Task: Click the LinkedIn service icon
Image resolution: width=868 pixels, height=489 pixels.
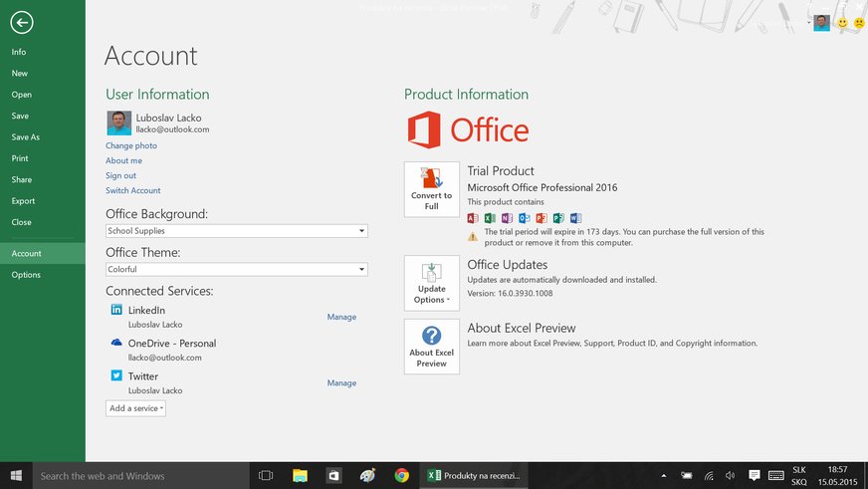Action: click(116, 311)
